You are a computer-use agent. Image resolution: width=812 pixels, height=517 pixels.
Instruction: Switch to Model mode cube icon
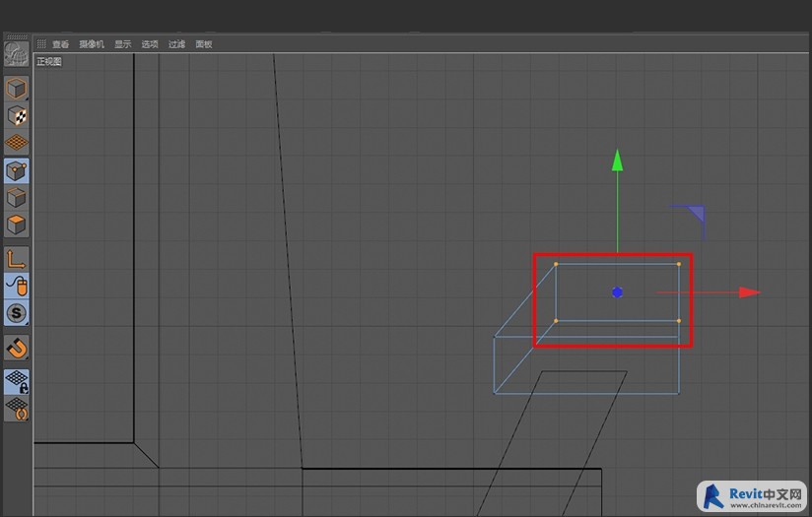point(16,89)
